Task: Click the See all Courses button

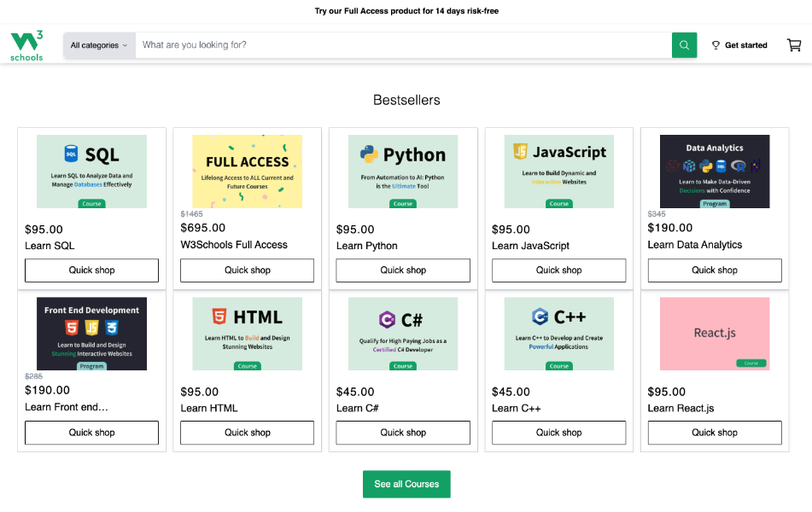Action: [406, 484]
